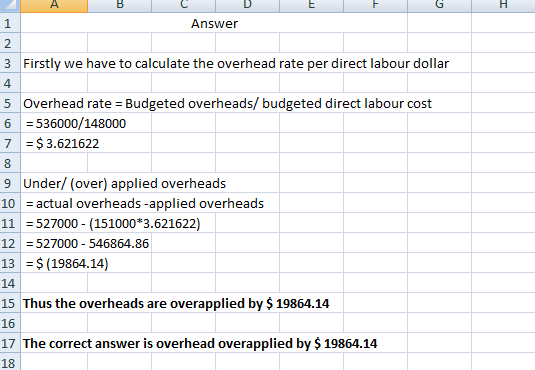Select column E header
The image size is (535, 370).
[312, 6]
